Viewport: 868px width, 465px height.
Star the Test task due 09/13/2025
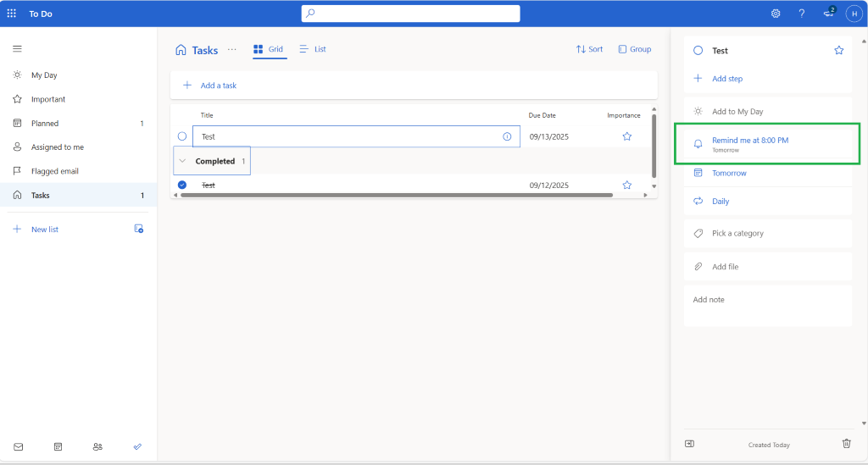(x=626, y=136)
